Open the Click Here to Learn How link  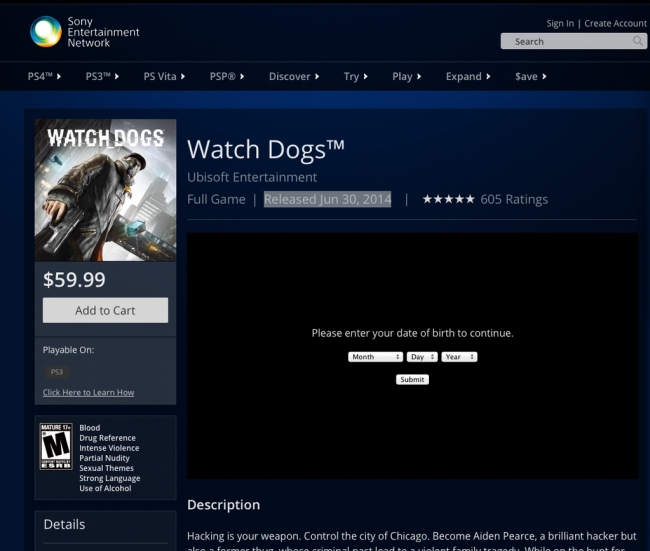(88, 392)
